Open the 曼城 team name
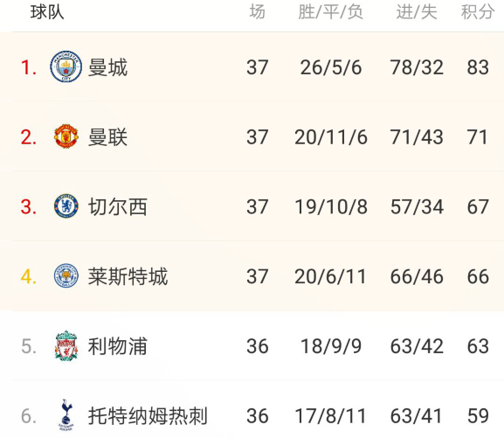The width and height of the screenshot is (504, 438). click(108, 67)
